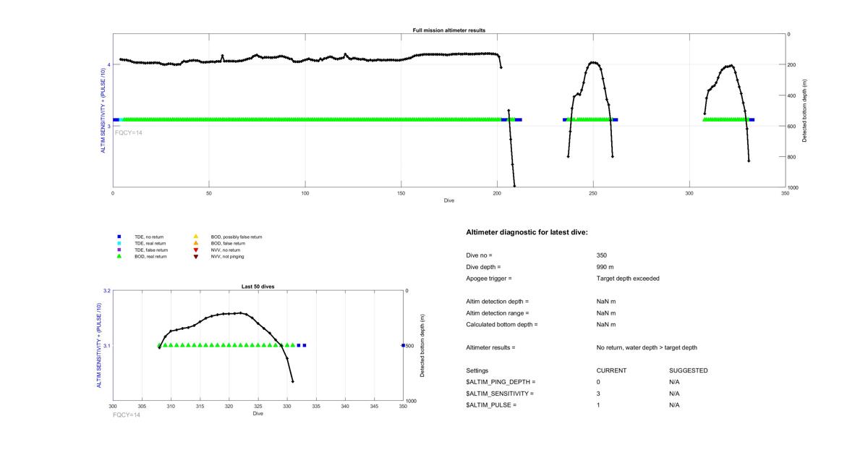Click the 'CURRENT' column header
Viewport: 868px width, 450px height.
coord(611,371)
